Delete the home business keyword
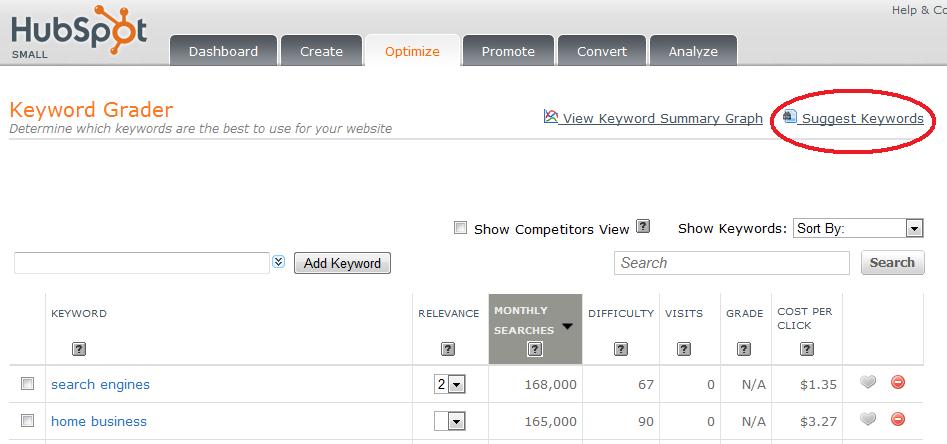The height and width of the screenshot is (444, 947). click(x=898, y=419)
